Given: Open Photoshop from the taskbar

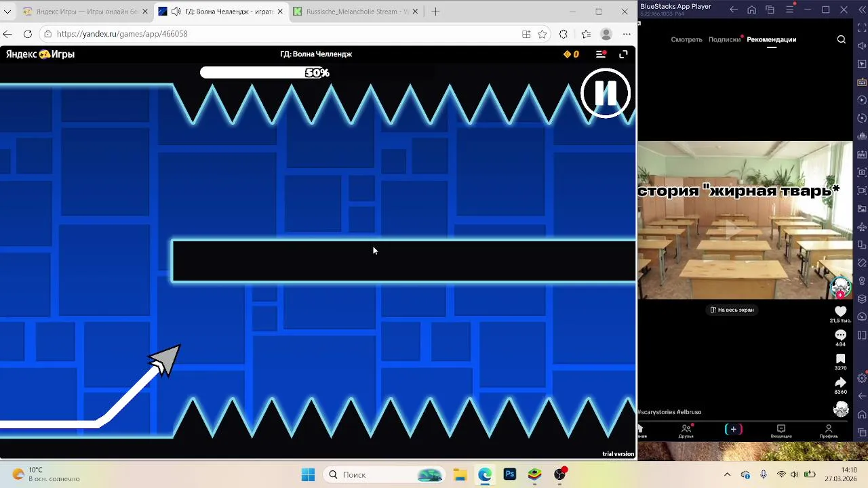Looking at the screenshot, I should (510, 474).
